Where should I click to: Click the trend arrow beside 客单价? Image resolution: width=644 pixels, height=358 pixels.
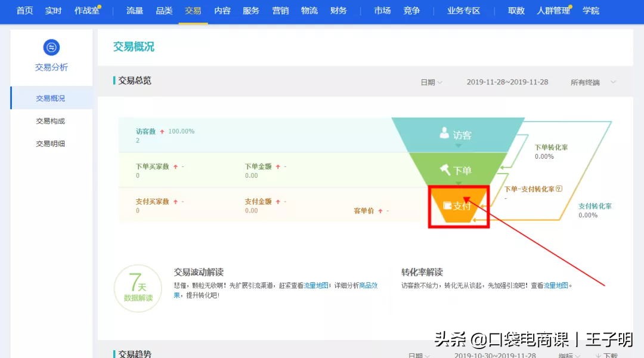pos(380,211)
